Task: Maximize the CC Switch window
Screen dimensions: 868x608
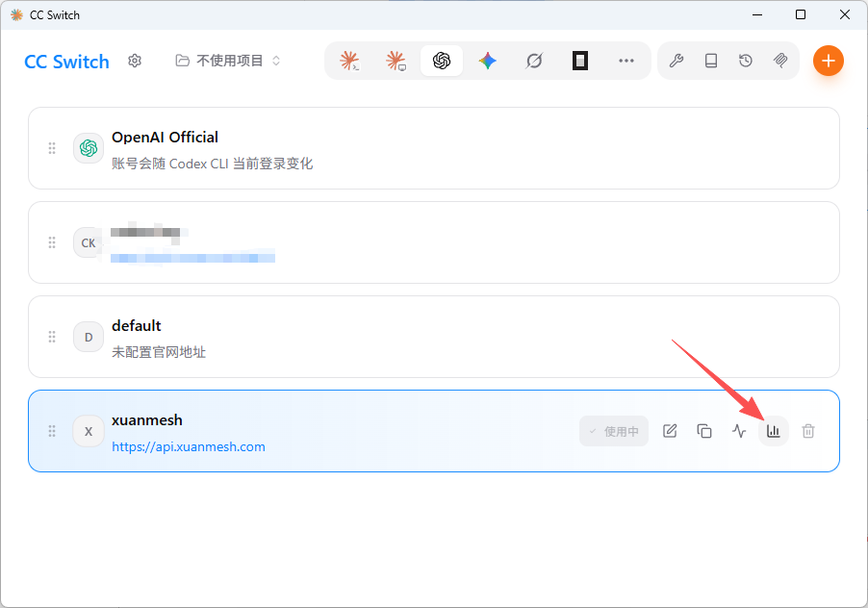Action: [x=801, y=15]
